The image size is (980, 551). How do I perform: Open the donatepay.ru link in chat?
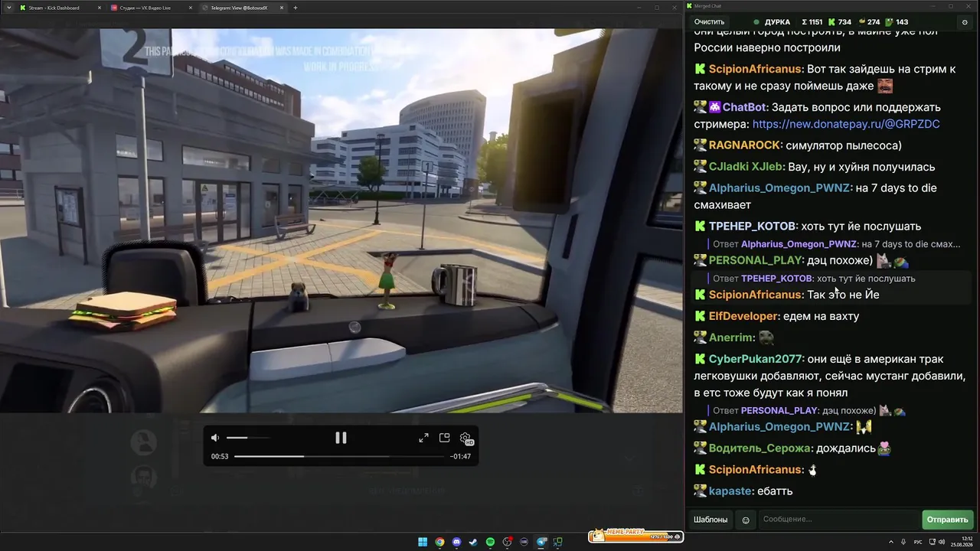[846, 124]
